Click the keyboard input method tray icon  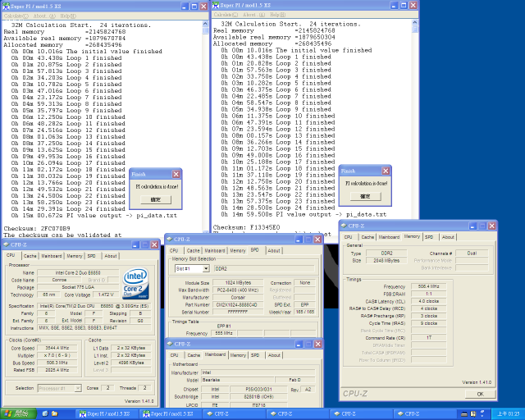coord(464,414)
